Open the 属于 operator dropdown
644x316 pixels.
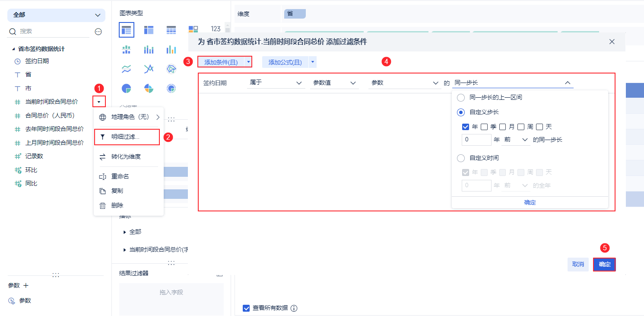click(x=276, y=83)
